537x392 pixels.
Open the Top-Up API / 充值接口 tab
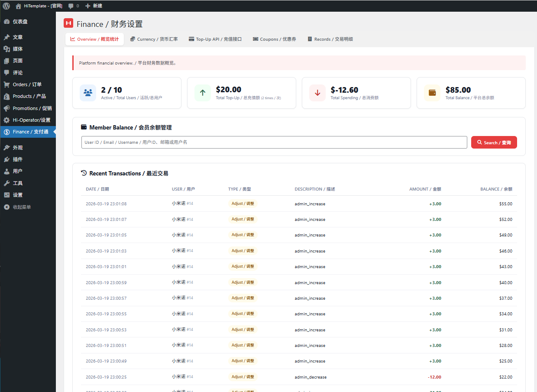coord(215,39)
